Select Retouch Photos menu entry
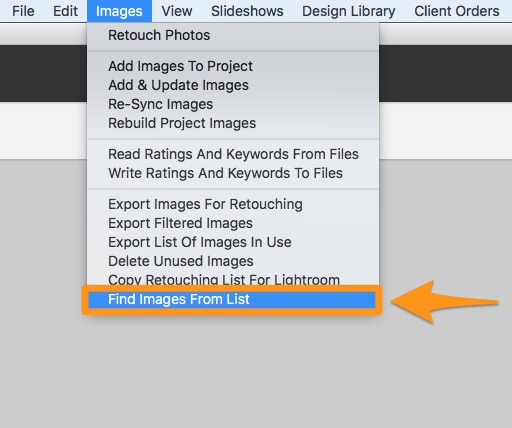 (233, 35)
